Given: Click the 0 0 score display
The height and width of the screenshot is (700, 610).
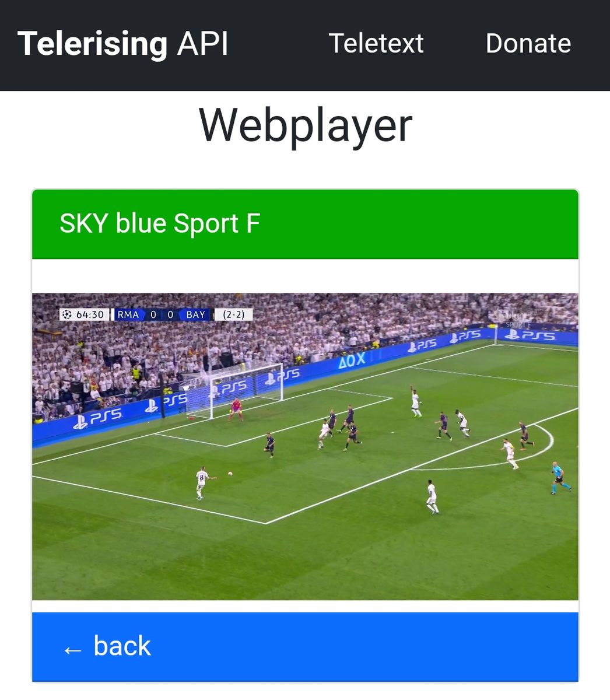Looking at the screenshot, I should click(x=162, y=314).
